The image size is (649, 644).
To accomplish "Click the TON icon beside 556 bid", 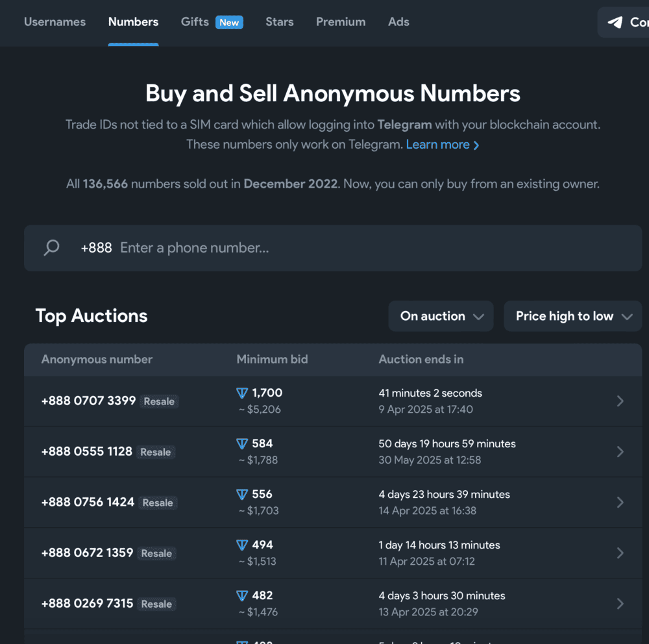I will coord(242,494).
